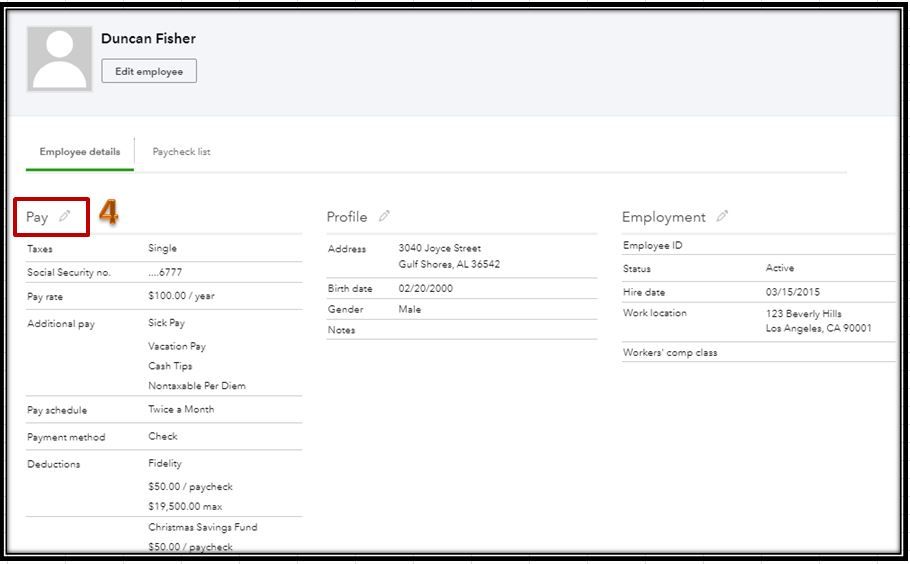
Task: Click the Duncan Fisher name heading
Action: (x=149, y=38)
